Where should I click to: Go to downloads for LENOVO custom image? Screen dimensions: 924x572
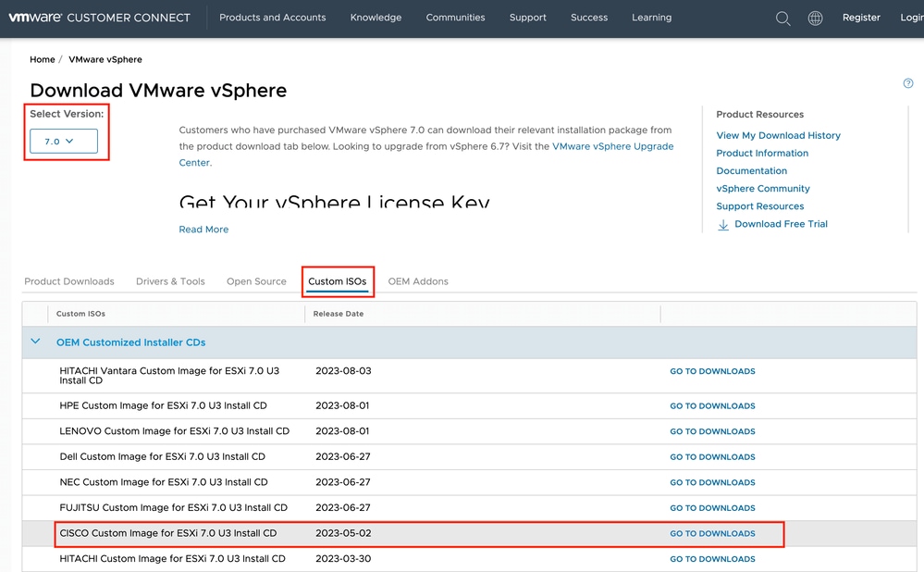712,431
